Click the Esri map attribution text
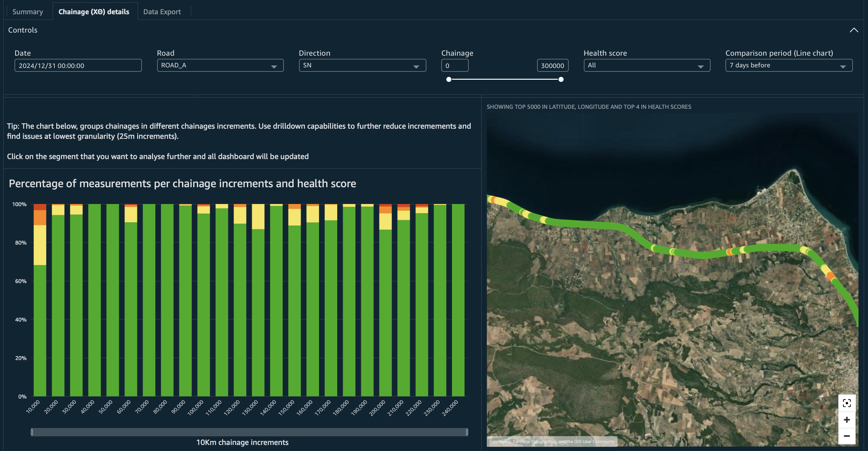 (552, 442)
